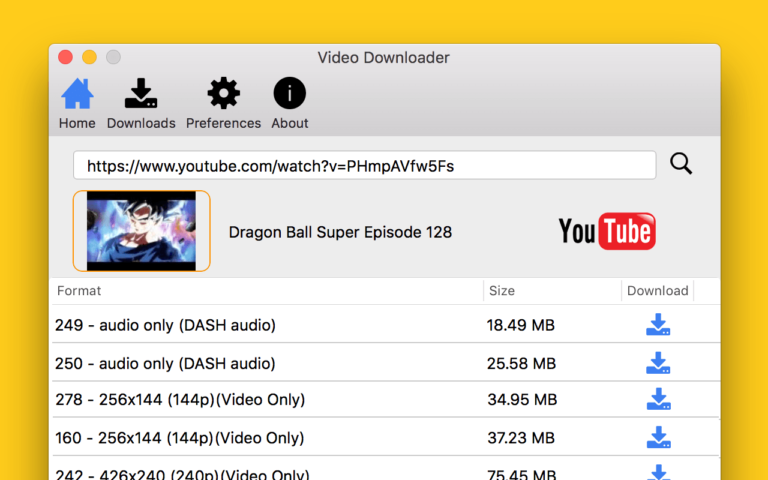Click the title Dragon Ball Super Episode 128
The height and width of the screenshot is (480, 768).
pos(340,232)
